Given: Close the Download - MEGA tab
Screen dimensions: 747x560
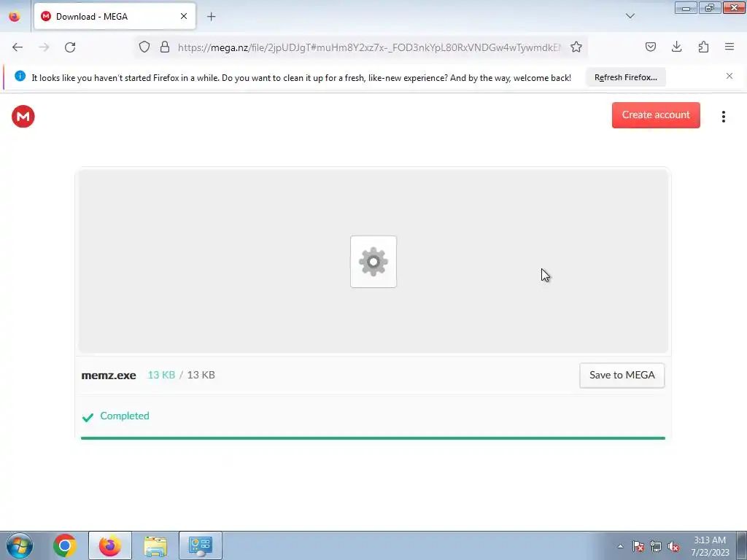Looking at the screenshot, I should click(x=183, y=16).
